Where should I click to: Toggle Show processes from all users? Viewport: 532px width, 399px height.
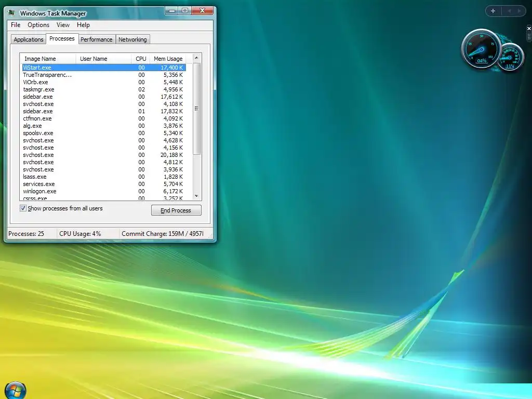(23, 208)
